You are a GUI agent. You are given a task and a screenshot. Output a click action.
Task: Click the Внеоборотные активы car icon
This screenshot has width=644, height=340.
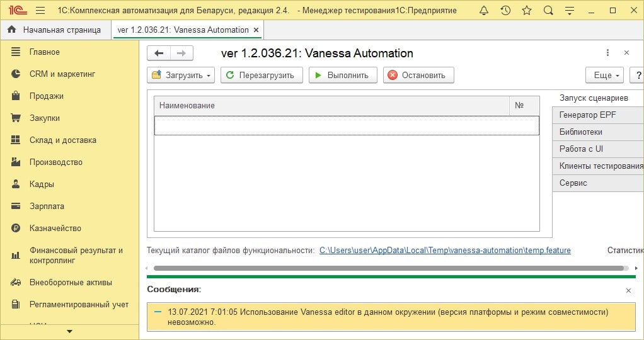click(16, 283)
